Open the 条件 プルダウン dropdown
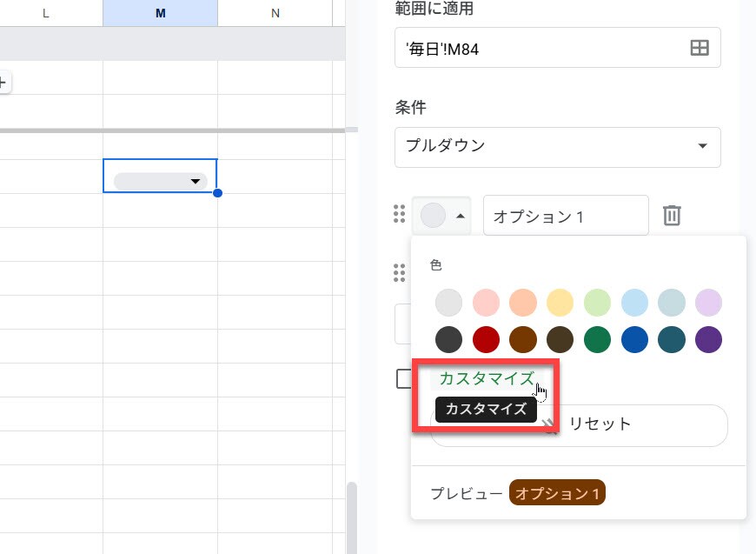Screen dimensions: 756x554 coord(557,146)
